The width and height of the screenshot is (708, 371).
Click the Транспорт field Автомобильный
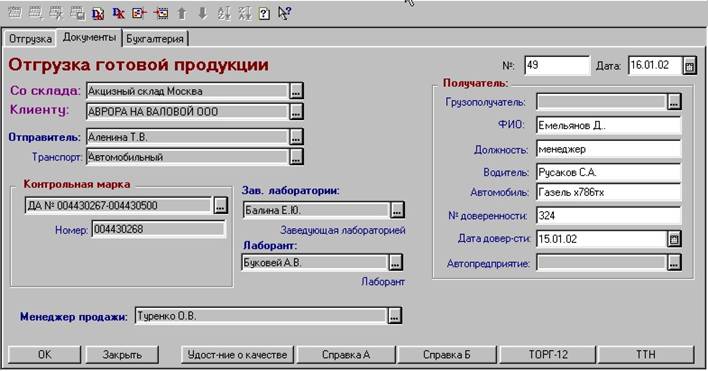click(187, 157)
